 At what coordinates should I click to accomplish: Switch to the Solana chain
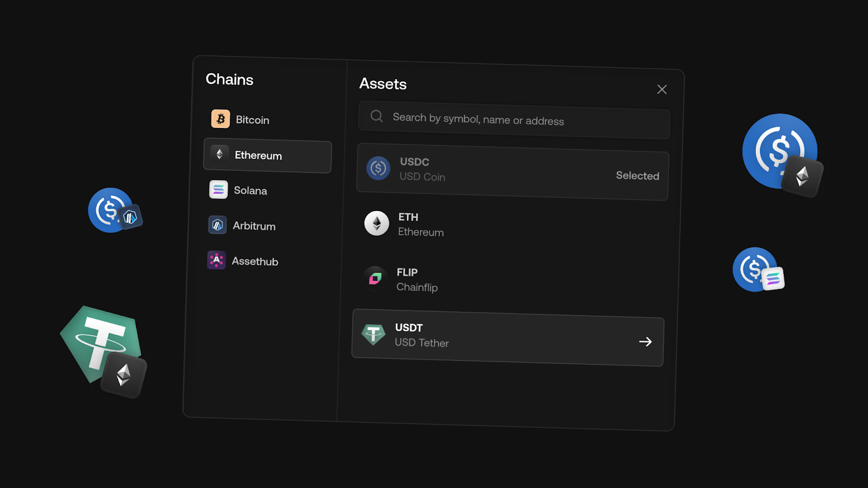click(x=250, y=191)
